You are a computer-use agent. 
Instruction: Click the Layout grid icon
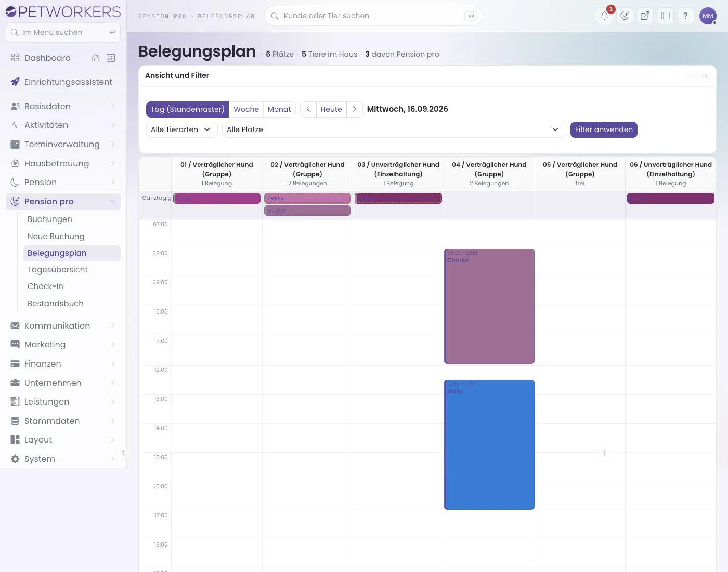coord(15,439)
